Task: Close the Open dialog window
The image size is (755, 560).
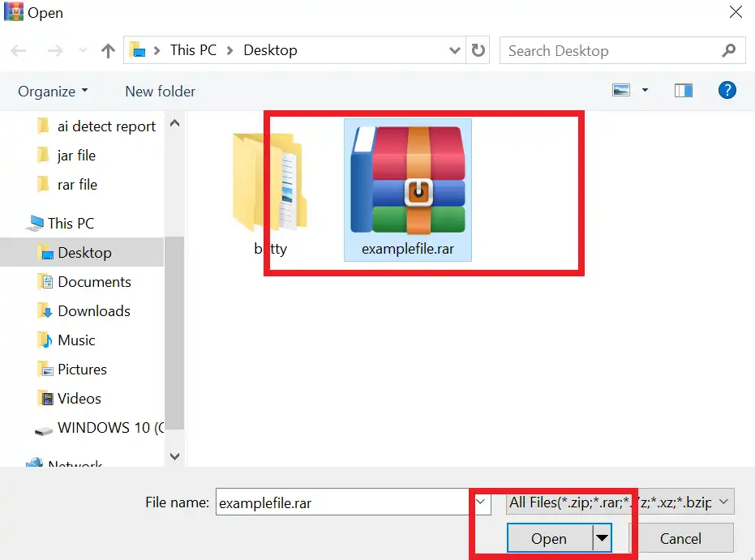Action: tap(736, 12)
